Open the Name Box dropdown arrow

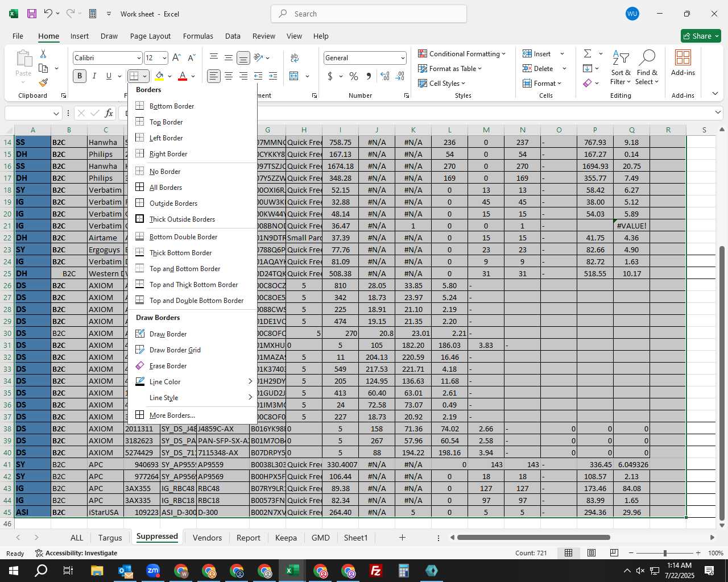pos(56,113)
